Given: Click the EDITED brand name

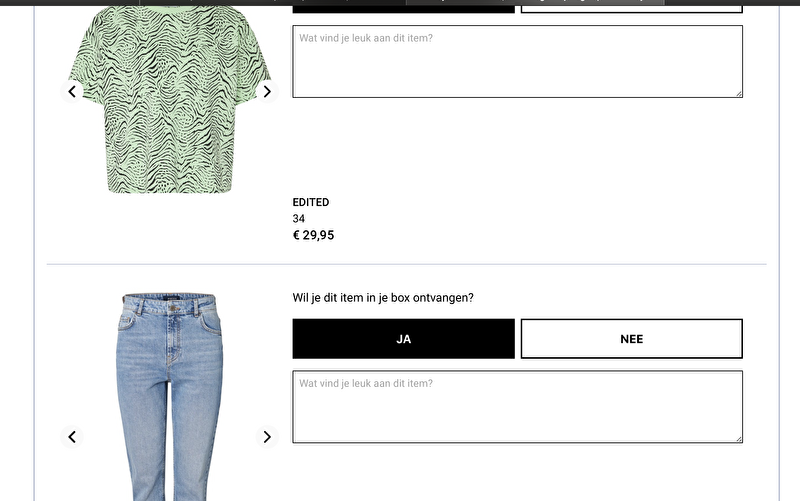Looking at the screenshot, I should tap(311, 202).
